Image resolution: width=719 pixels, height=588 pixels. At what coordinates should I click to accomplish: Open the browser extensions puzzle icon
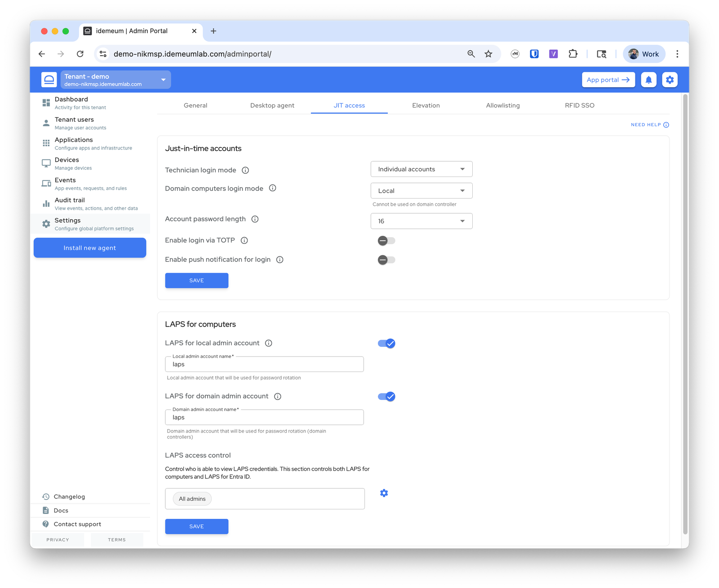point(573,54)
